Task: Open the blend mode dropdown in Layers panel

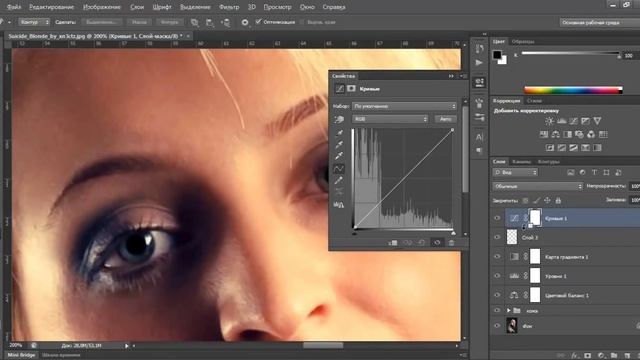Action: pos(538,186)
